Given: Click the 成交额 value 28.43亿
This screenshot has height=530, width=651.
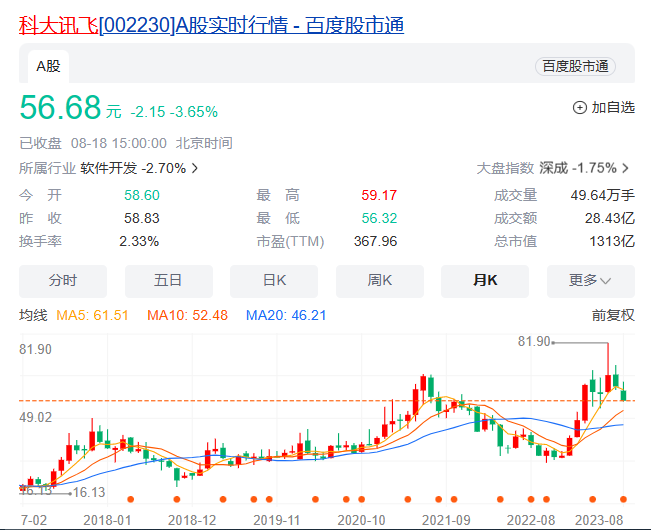Looking at the screenshot, I should pos(609,218).
